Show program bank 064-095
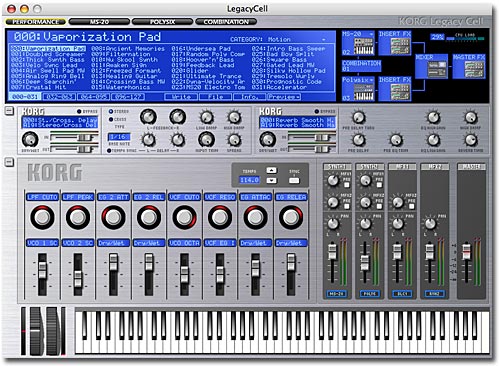Screen dimensions: 500x366 pos(93,97)
